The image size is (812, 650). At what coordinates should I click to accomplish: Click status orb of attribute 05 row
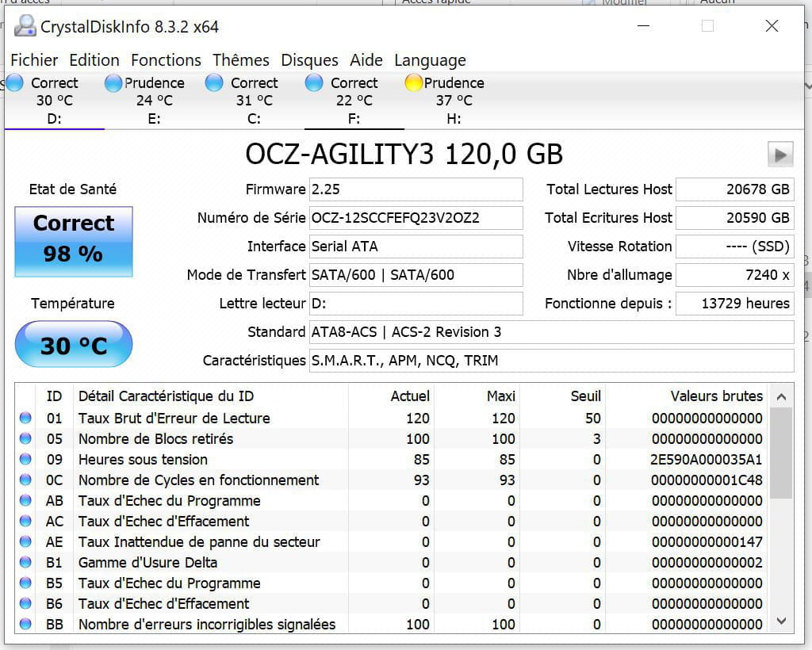[x=25, y=438]
